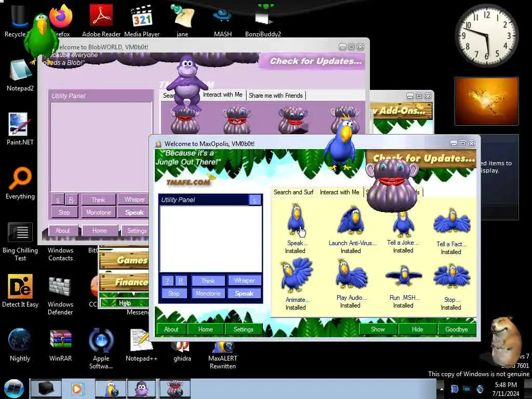Image resolution: width=532 pixels, height=399 pixels.
Task: Open the Animate bird icon in MaxOpolis
Action: click(x=297, y=275)
